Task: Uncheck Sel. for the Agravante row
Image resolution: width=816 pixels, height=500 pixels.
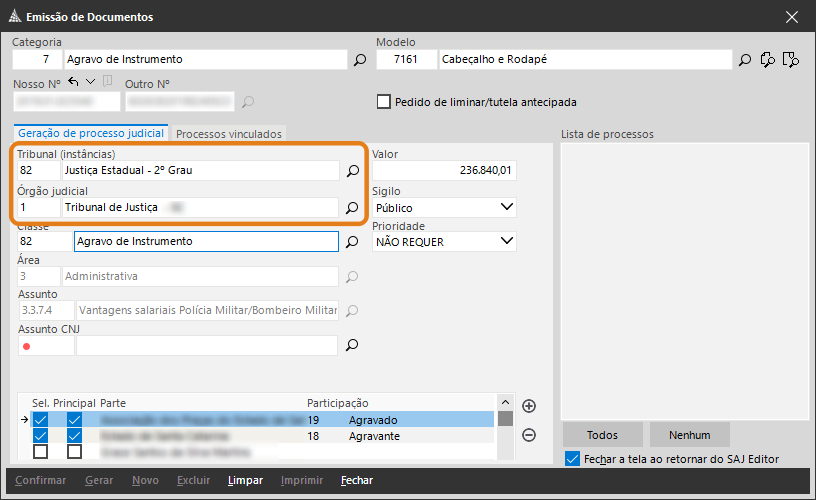Action: coord(40,435)
